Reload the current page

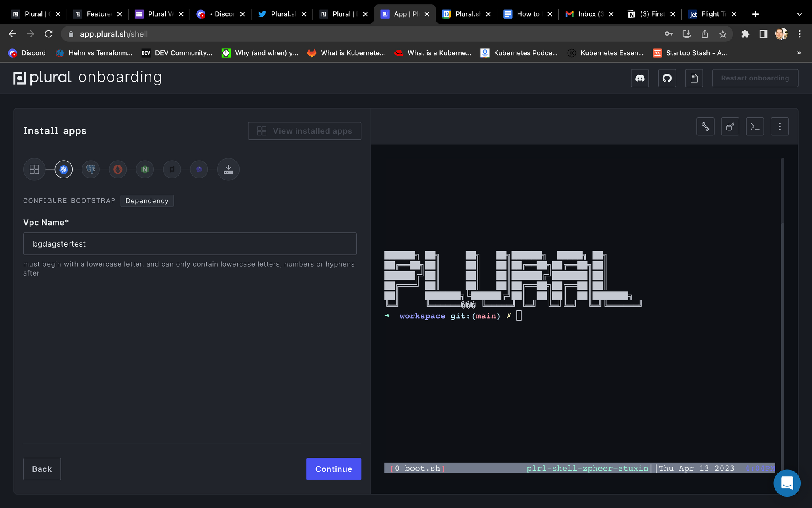pyautogui.click(x=49, y=34)
